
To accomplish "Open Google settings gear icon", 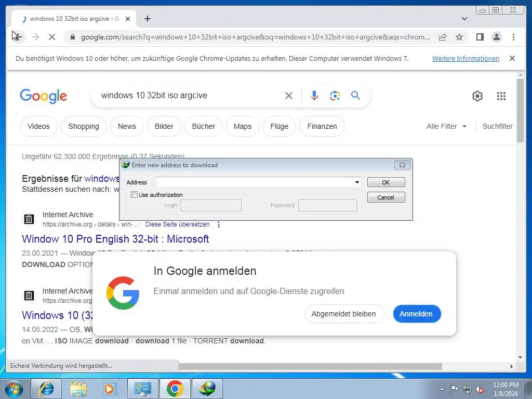I will click(477, 96).
